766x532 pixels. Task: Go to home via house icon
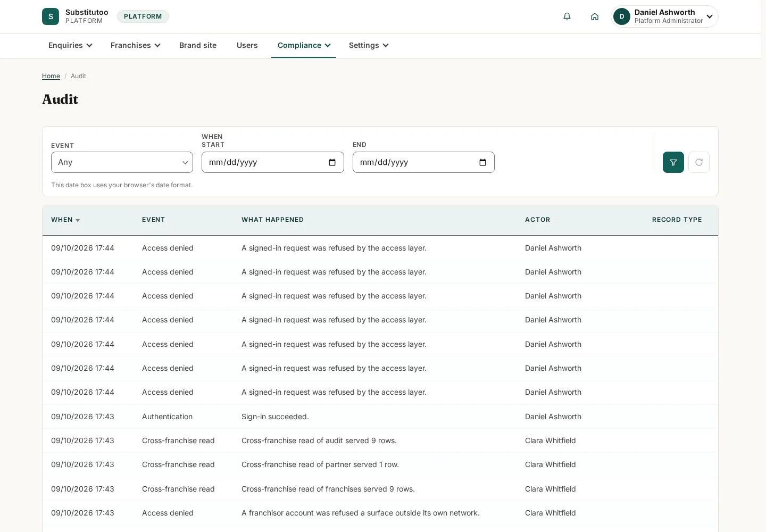(595, 16)
